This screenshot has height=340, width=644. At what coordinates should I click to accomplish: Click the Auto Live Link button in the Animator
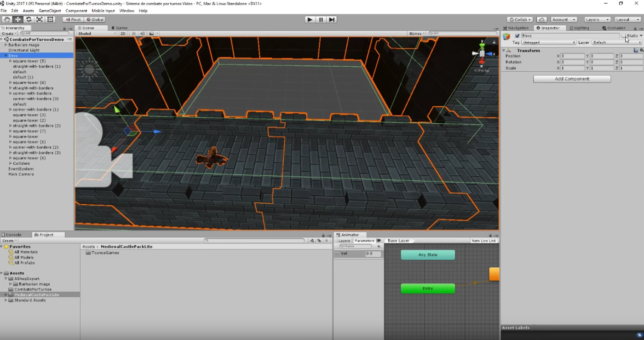(x=484, y=241)
